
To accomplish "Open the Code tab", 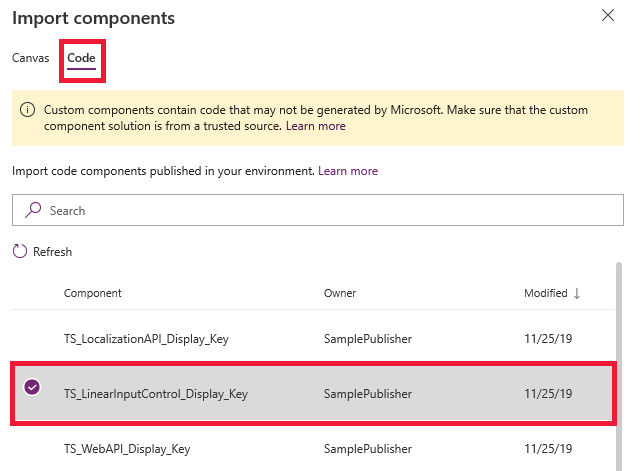I will tap(81, 58).
